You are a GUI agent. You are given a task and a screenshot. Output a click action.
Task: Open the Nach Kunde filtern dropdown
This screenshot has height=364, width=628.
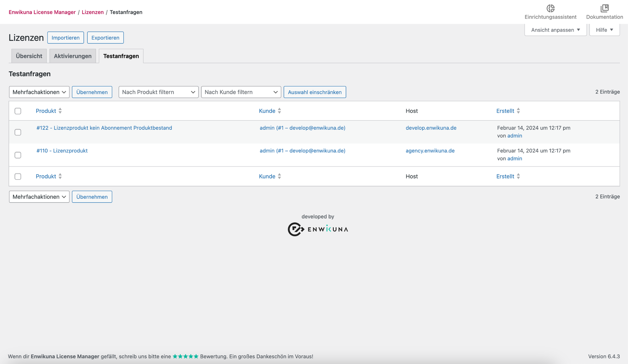241,92
